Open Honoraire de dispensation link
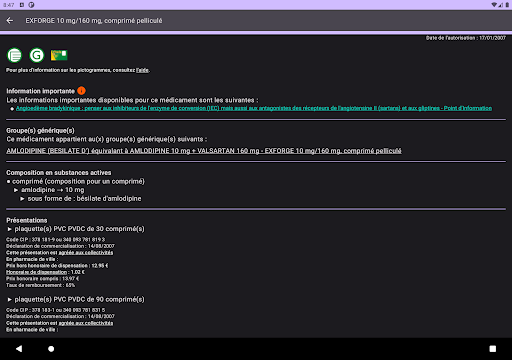 coord(37,272)
